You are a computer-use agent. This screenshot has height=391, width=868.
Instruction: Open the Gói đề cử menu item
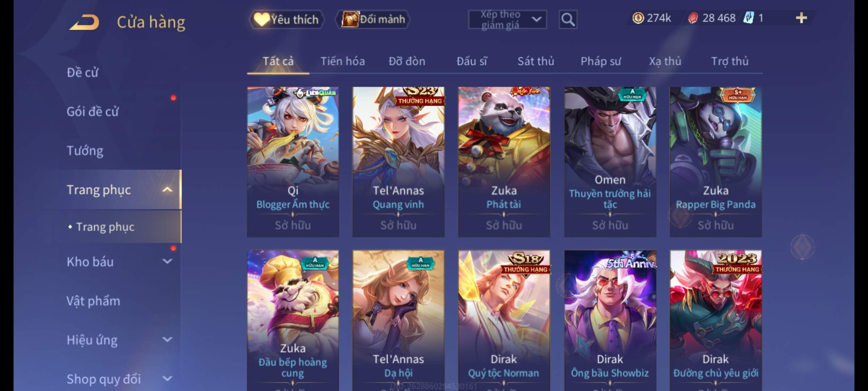point(93,112)
